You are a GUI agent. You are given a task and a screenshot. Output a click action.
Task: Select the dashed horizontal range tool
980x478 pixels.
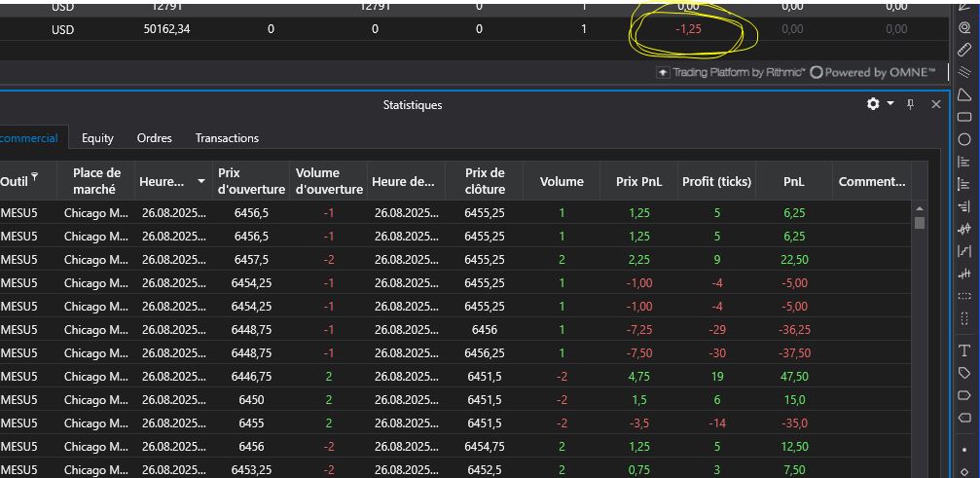(x=964, y=296)
